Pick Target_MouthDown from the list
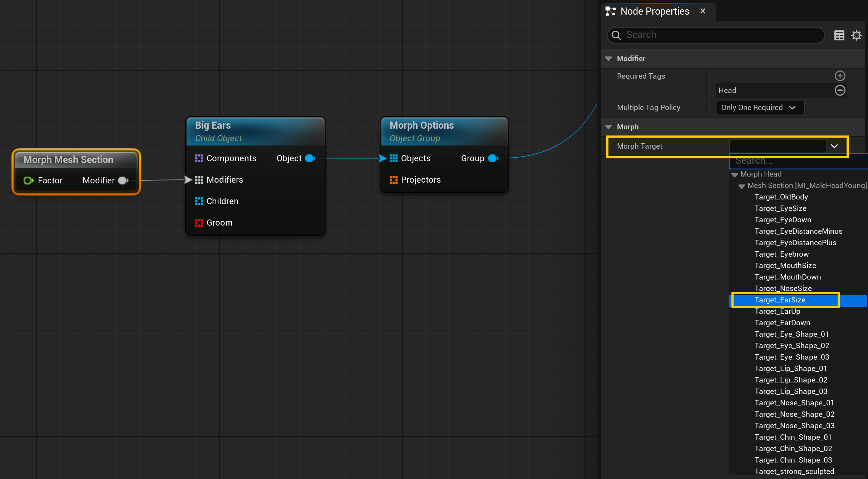Image resolution: width=868 pixels, height=479 pixels. (x=788, y=277)
